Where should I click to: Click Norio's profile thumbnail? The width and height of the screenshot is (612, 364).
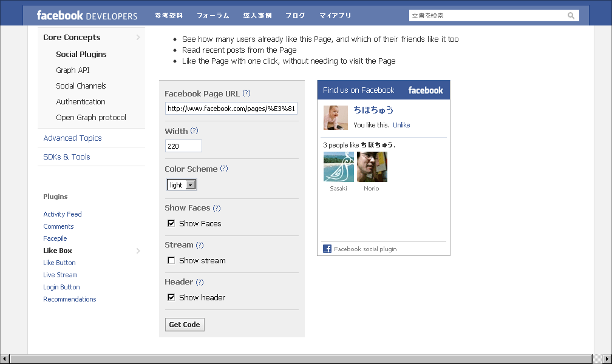[x=372, y=167]
